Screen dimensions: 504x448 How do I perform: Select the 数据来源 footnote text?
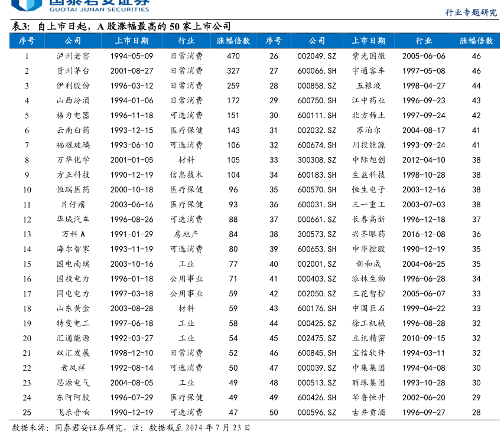point(131,428)
